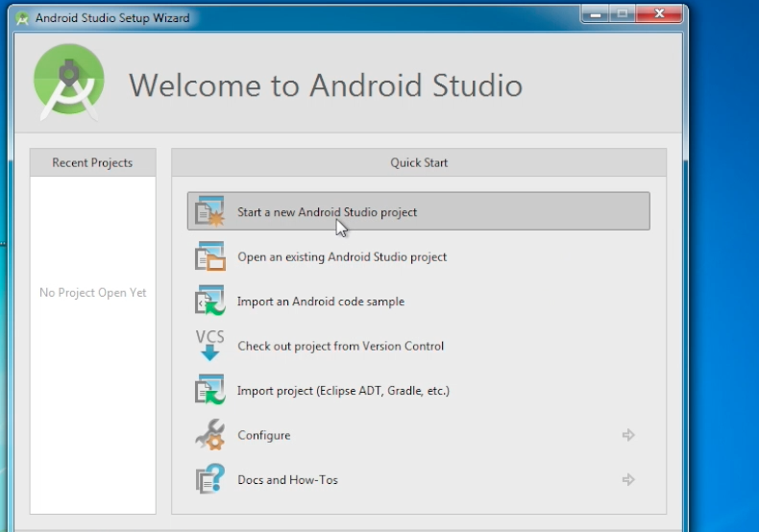Click "Import project (Eclipse ADT, Gradle, etc.)"
759x532 pixels.
[x=343, y=391]
